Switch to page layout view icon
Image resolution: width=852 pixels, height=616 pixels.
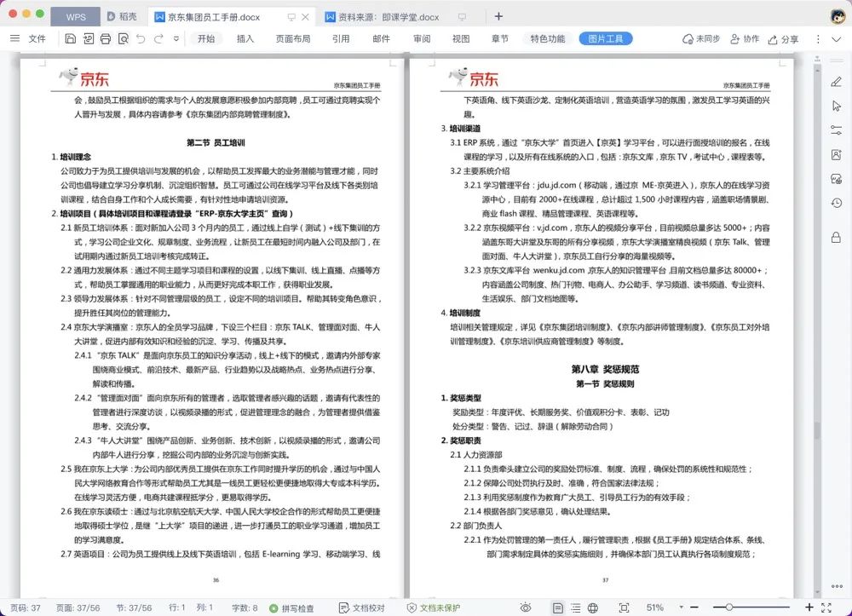(557, 607)
